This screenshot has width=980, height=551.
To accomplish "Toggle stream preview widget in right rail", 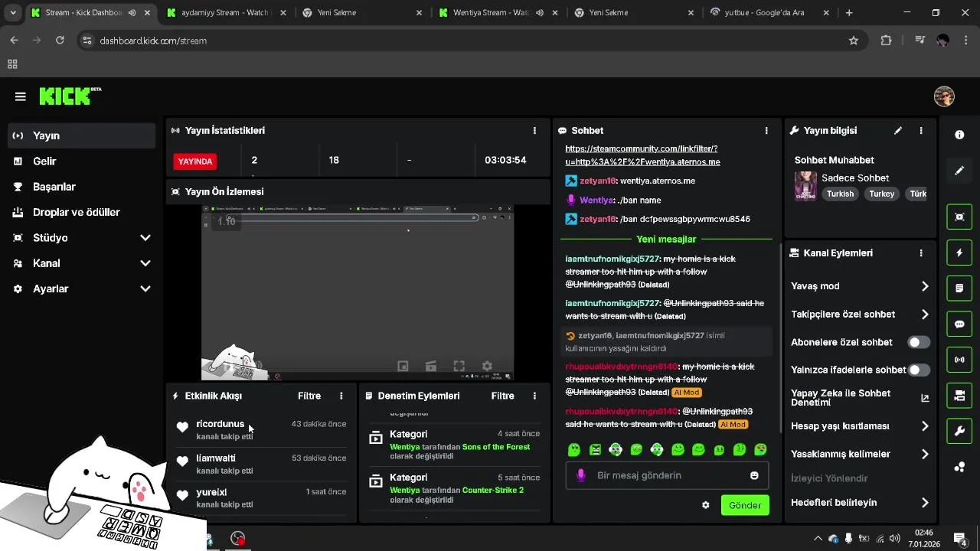I will tap(959, 217).
